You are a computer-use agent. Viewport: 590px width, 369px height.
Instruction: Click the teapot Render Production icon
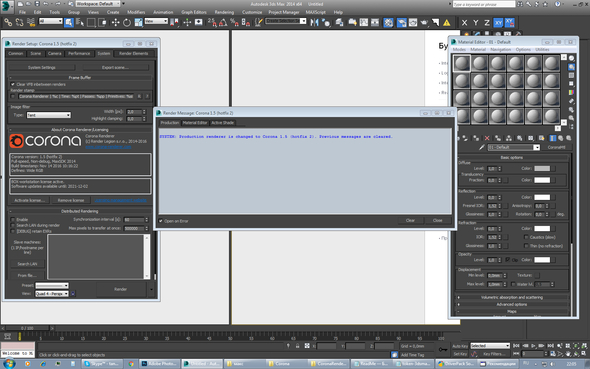[x=424, y=23]
